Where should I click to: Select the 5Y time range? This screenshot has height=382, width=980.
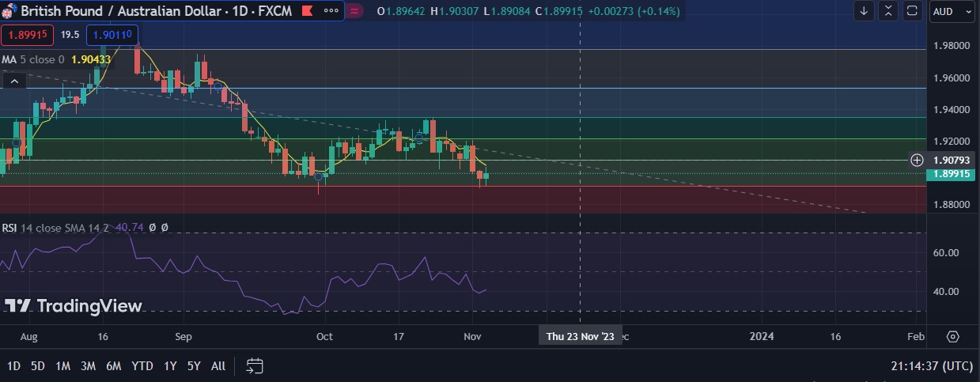click(194, 365)
